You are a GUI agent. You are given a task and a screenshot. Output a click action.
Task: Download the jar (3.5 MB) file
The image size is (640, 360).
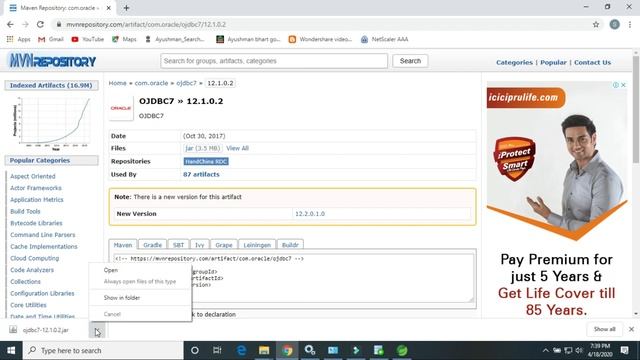(202, 148)
